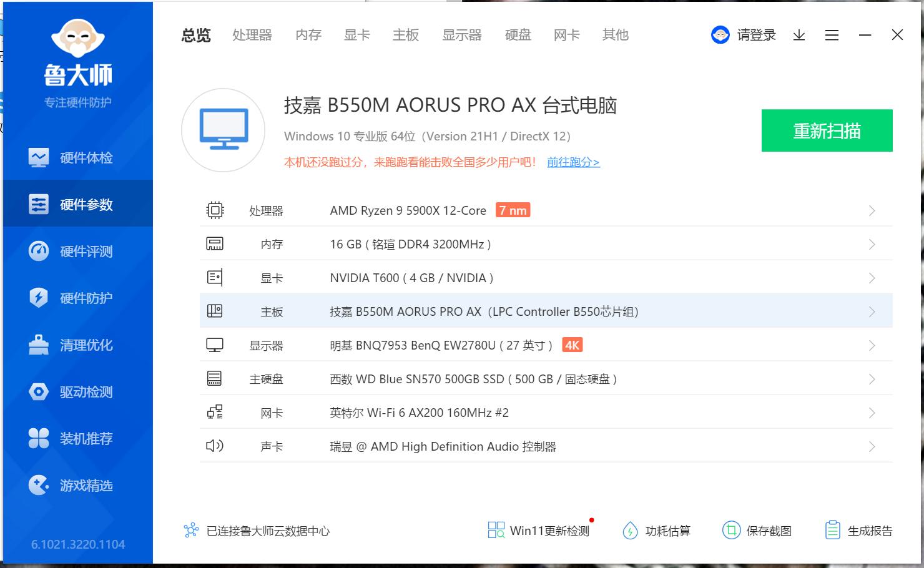924x568 pixels.
Task: Expand the 处理器 AMD Ryzen row details
Action: click(872, 210)
